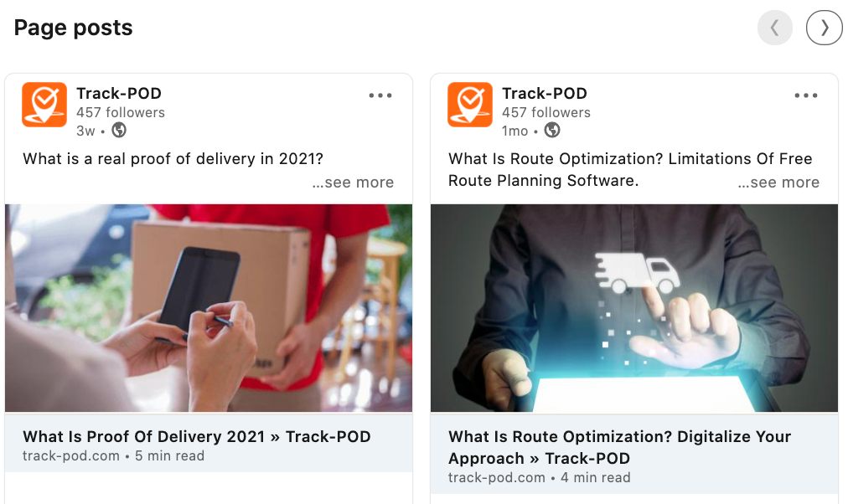
Task: Expand 'see more' on proof of delivery post
Action: pyautogui.click(x=353, y=183)
